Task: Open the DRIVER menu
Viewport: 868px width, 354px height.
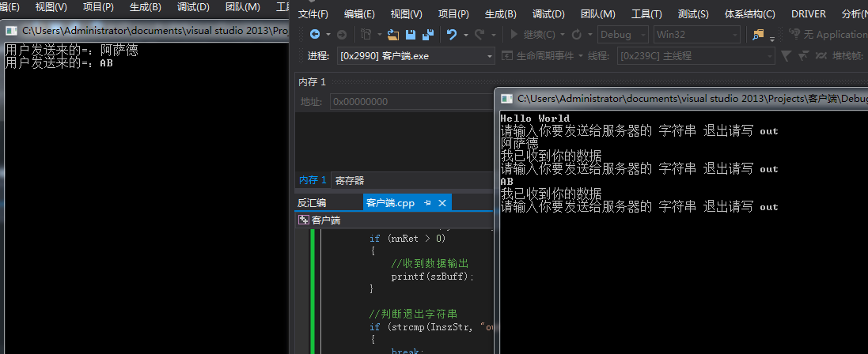Action: point(808,14)
